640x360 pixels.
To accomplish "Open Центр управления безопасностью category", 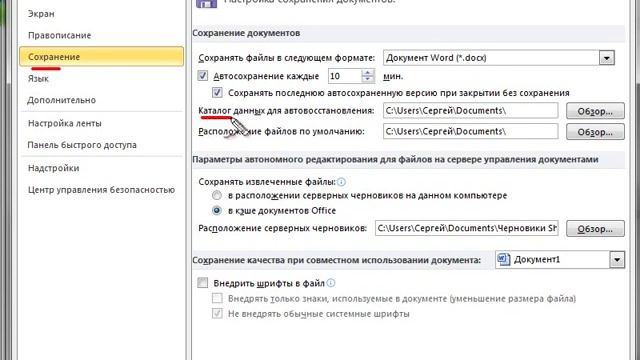I will (x=101, y=190).
